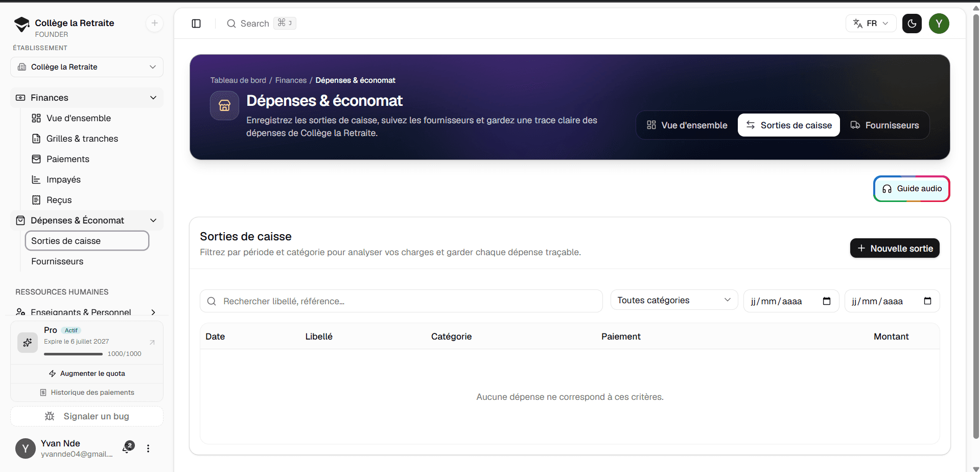Open the Toutes catégories dropdown
980x472 pixels.
pyautogui.click(x=674, y=300)
